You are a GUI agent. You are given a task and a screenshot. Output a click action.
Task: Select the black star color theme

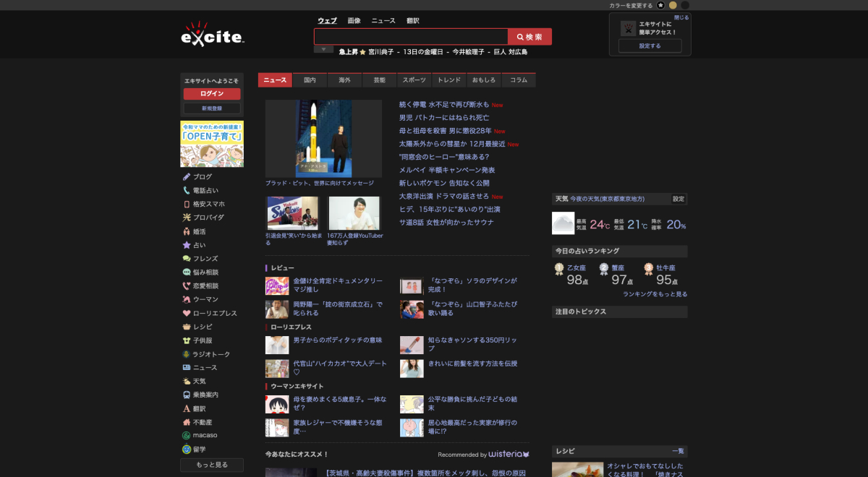(660, 5)
